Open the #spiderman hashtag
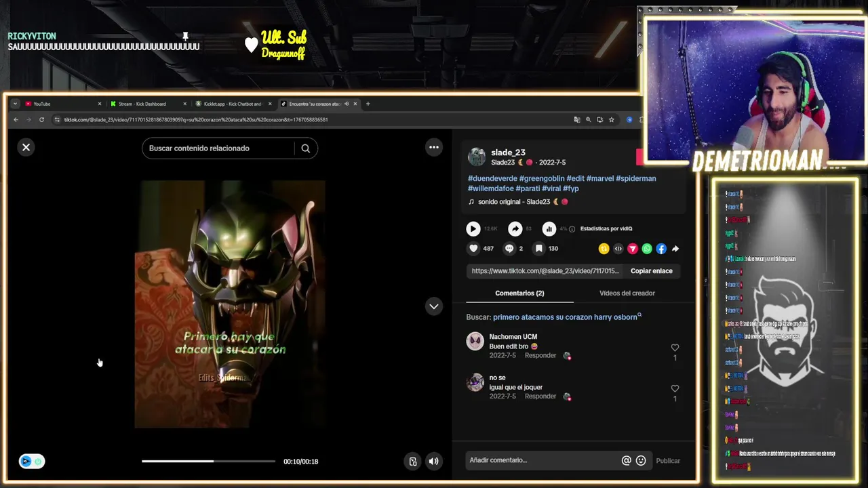The image size is (868, 488). [636, 178]
